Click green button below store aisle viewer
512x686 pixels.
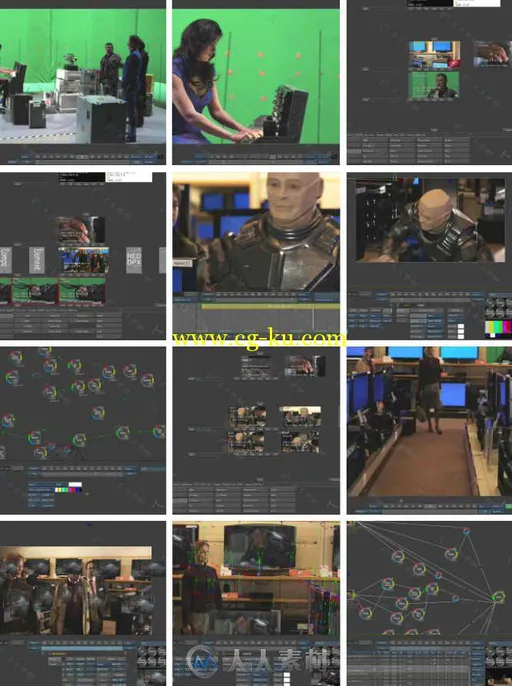[x=508, y=506]
